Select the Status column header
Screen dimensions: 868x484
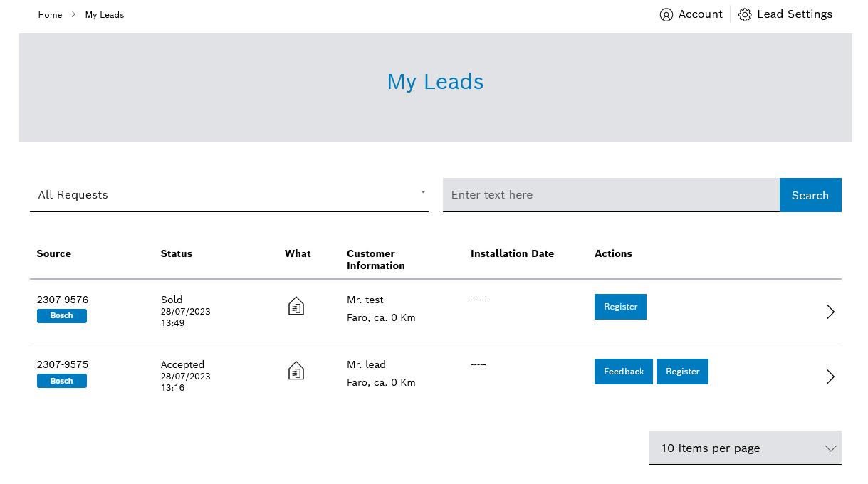pyautogui.click(x=177, y=253)
